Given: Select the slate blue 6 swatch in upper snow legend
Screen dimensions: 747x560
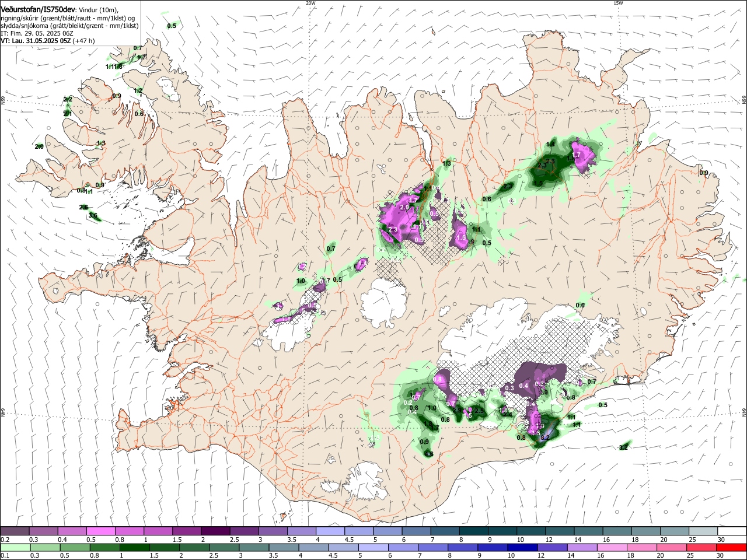Looking at the screenshot, I should [416, 531].
